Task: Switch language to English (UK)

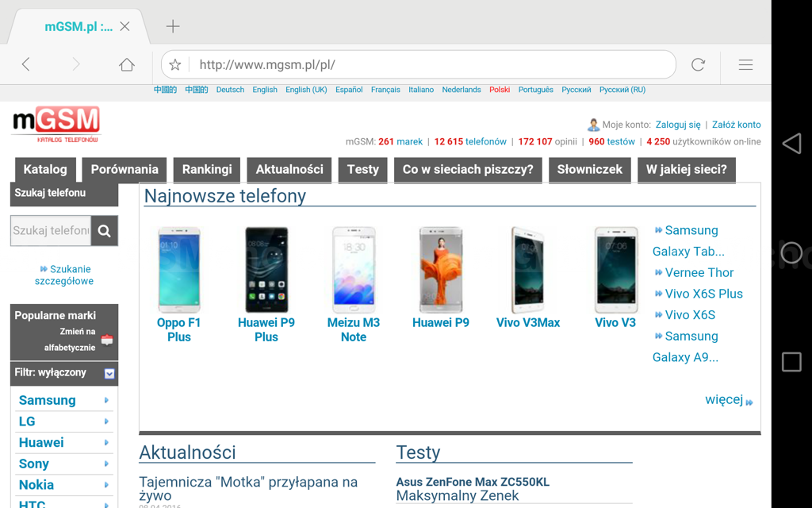Action: coord(306,90)
